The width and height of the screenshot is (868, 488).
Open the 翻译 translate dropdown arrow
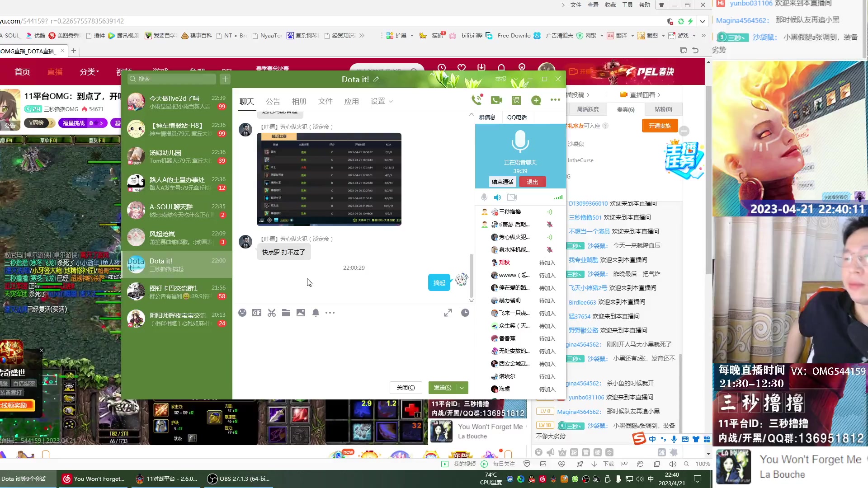632,36
